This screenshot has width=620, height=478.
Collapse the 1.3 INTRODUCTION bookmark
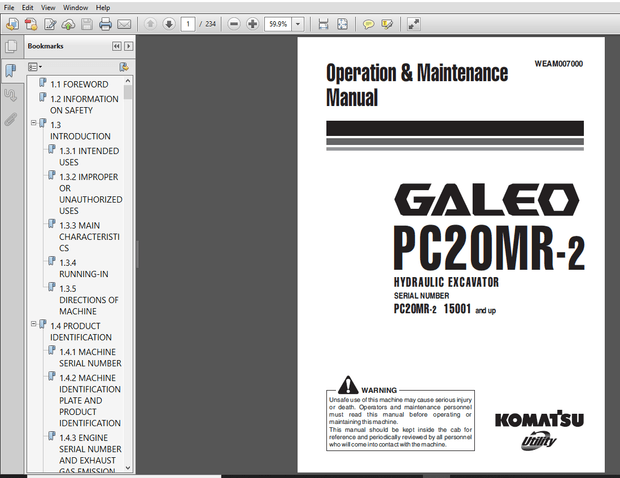34,123
